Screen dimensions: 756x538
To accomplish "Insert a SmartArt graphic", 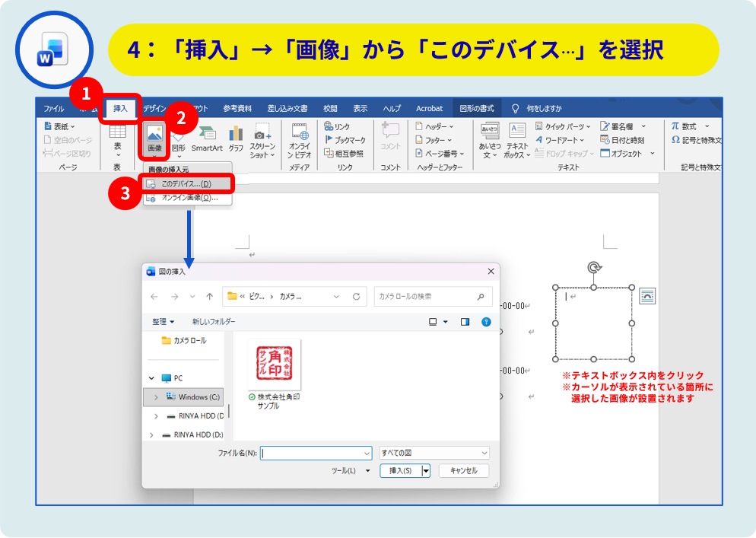I will [x=207, y=137].
